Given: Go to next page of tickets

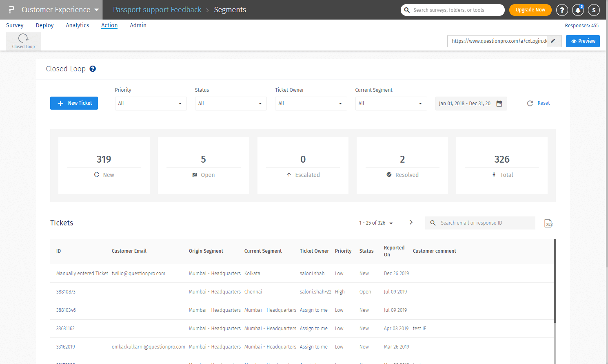Looking at the screenshot, I should click(411, 223).
